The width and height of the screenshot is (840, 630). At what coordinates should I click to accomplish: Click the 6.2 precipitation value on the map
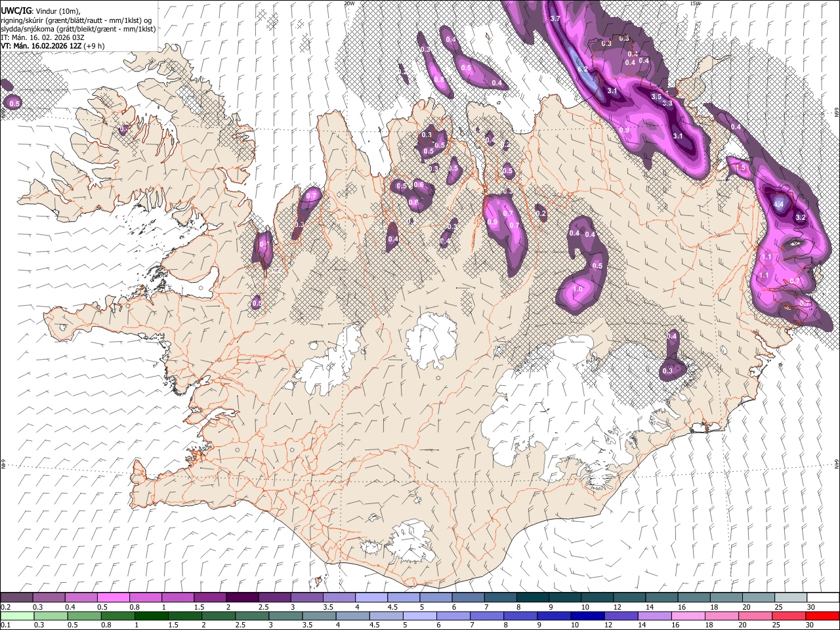[x=582, y=70]
